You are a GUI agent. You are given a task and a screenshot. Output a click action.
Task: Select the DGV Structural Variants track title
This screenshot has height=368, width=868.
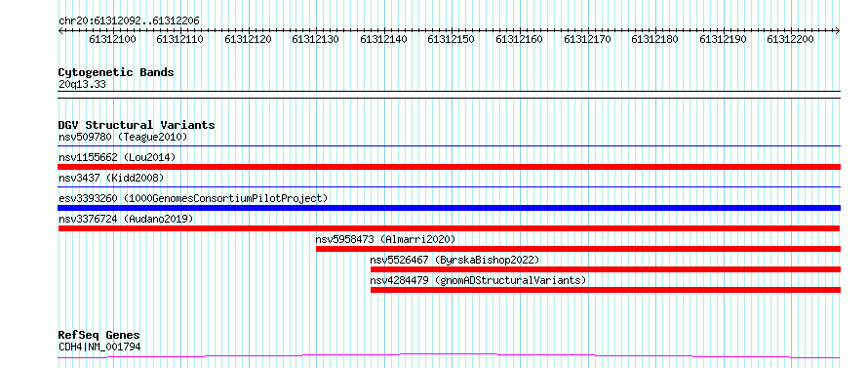[137, 125]
